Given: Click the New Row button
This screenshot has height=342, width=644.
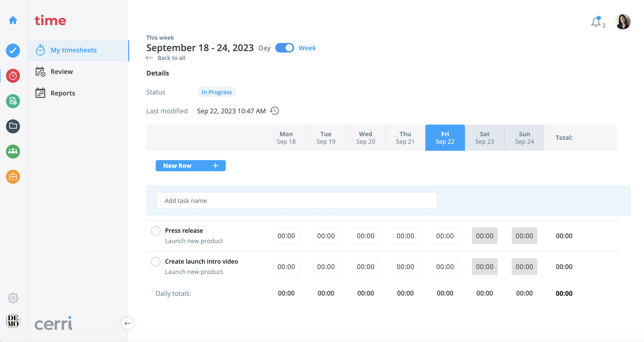Looking at the screenshot, I should [190, 166].
